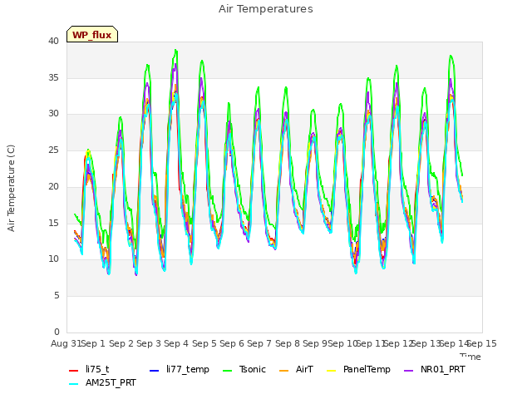Click the 5 y-axis tick label
This screenshot has width=532, height=399.
(57, 296)
